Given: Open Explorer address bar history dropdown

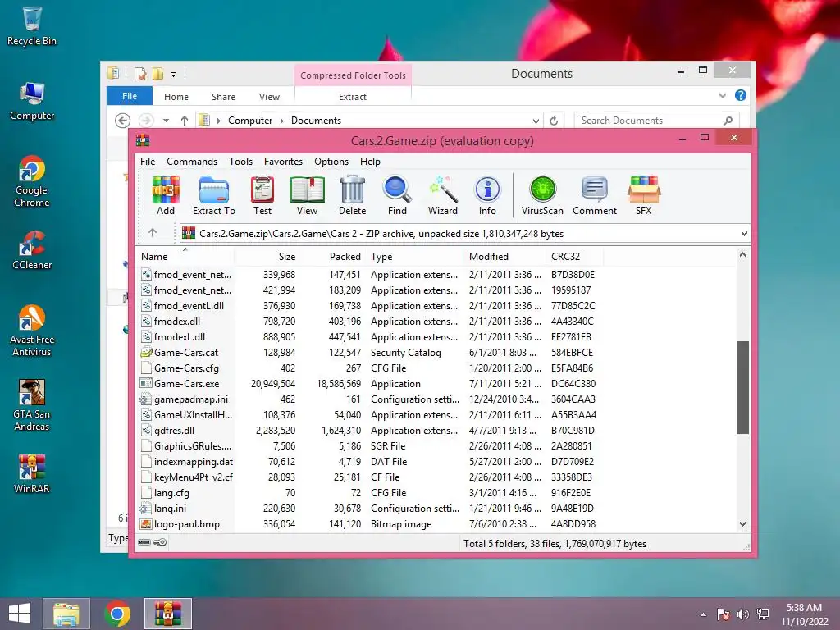Looking at the screenshot, I should [x=536, y=121].
